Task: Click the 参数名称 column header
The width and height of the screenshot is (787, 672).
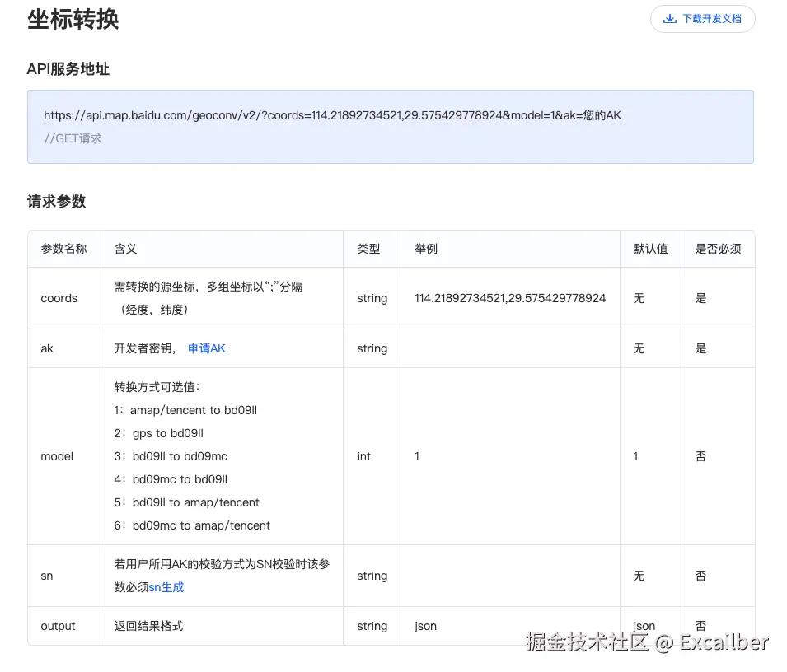Action: (x=63, y=249)
